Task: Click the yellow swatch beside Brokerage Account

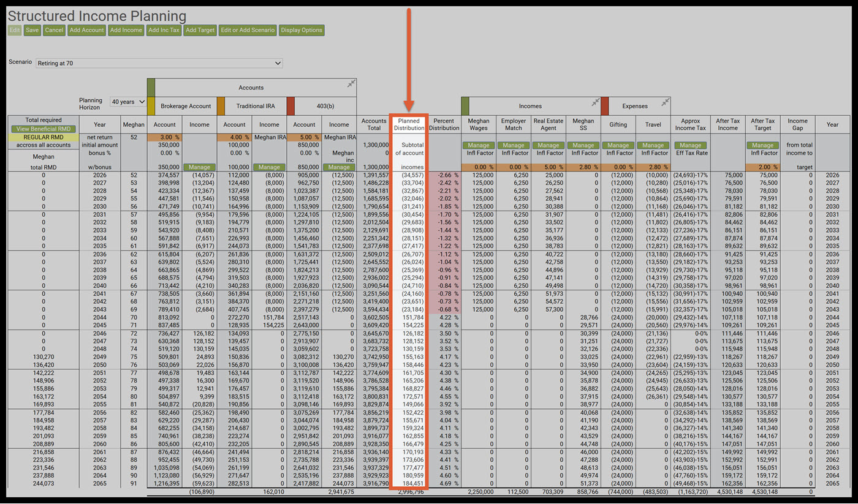Action: [x=151, y=106]
